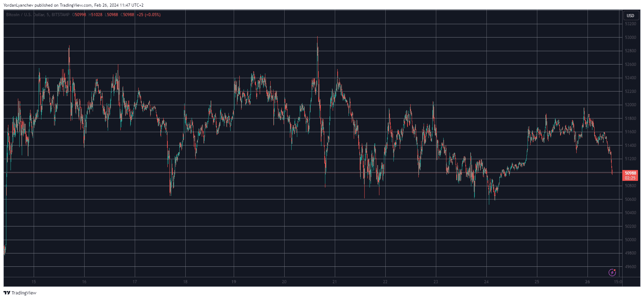Screen dimensions: 644x299
Task: Open the USD currency selector
Action: [x=631, y=15]
